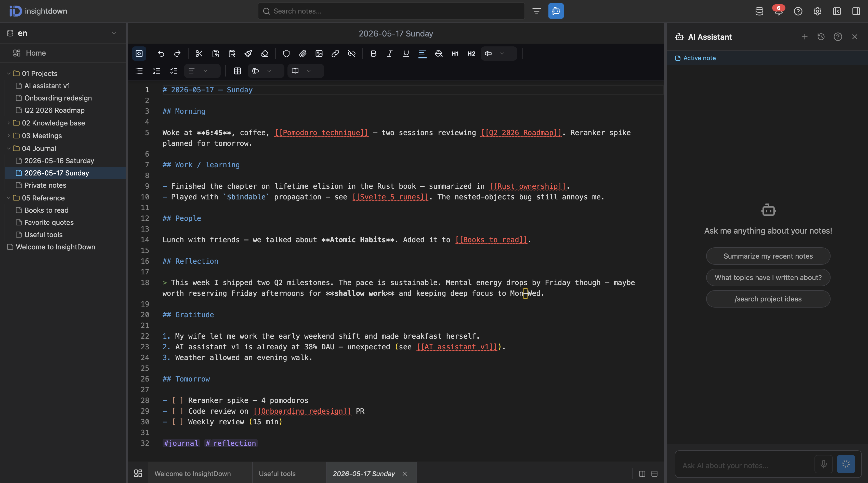Toggle the AI Assistant robot button

tap(556, 11)
